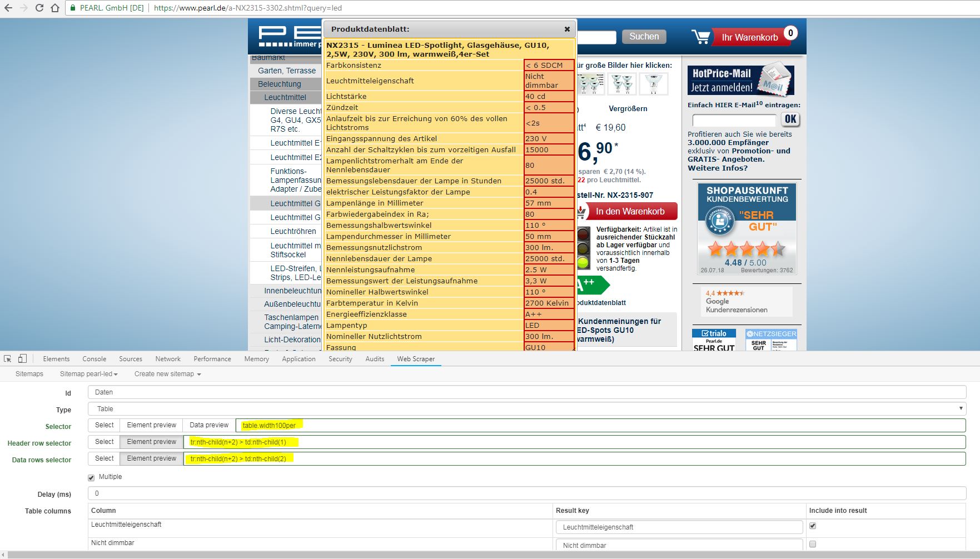Toggle the Multiple checkbox
This screenshot has width=980, height=559.
coord(91,477)
